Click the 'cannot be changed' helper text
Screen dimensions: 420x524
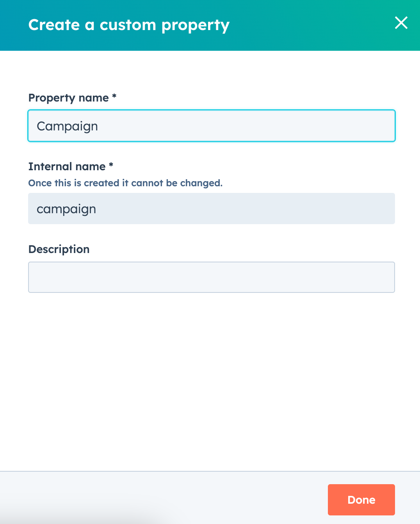pos(177,183)
